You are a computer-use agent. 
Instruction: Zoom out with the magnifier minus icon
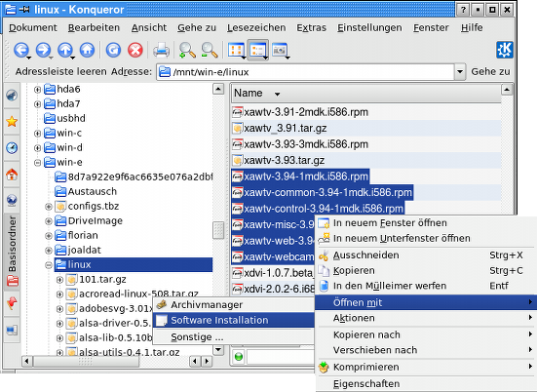[209, 51]
